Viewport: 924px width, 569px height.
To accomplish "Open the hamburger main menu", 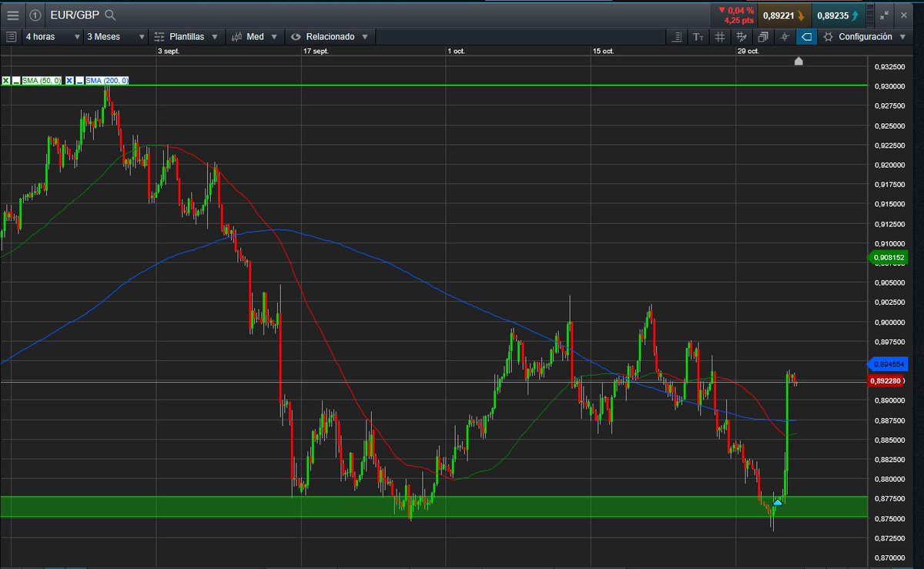I will 12,15.
